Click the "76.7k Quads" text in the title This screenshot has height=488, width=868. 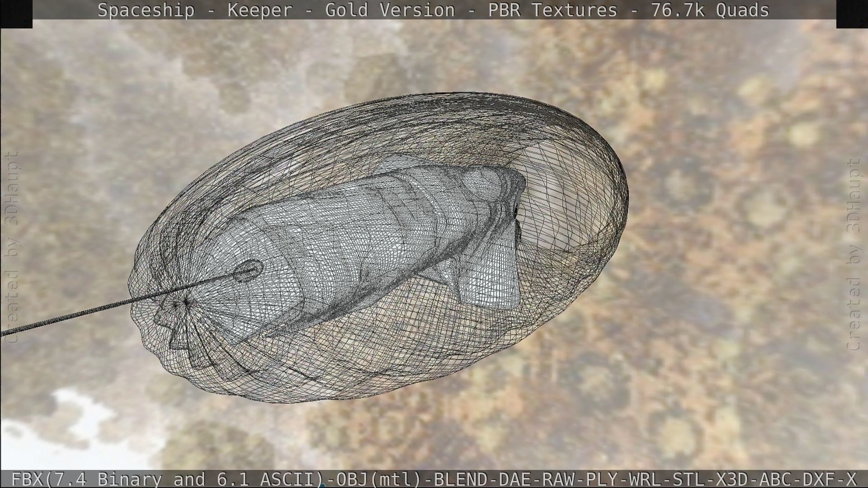coord(710,10)
